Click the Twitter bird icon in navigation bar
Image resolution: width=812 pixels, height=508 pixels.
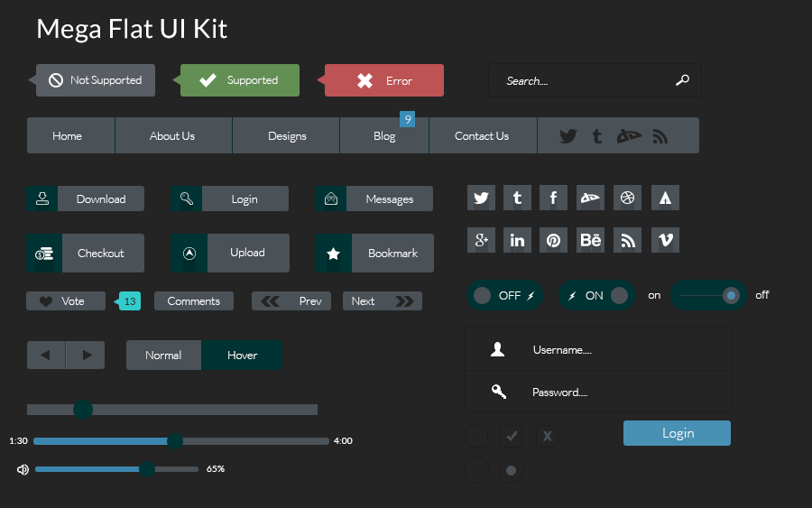[x=568, y=136]
